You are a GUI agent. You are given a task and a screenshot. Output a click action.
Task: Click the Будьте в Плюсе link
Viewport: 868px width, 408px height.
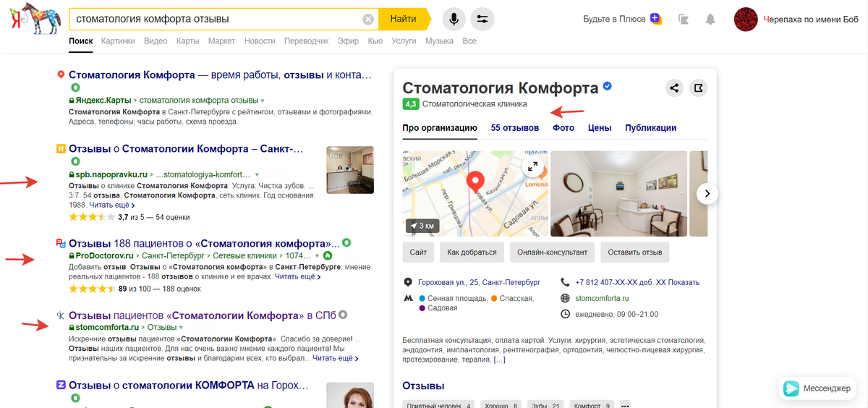pyautogui.click(x=614, y=19)
